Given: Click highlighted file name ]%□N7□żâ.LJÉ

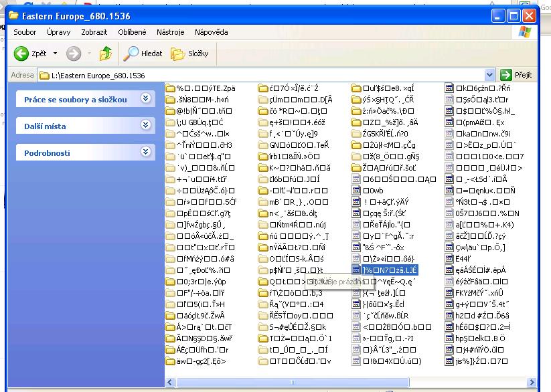Looking at the screenshot, I should tap(390, 270).
